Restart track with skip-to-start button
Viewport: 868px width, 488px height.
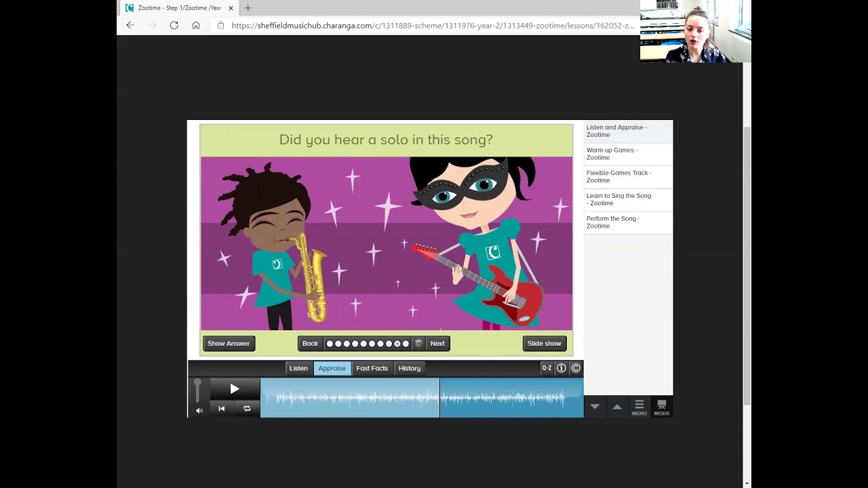click(222, 409)
